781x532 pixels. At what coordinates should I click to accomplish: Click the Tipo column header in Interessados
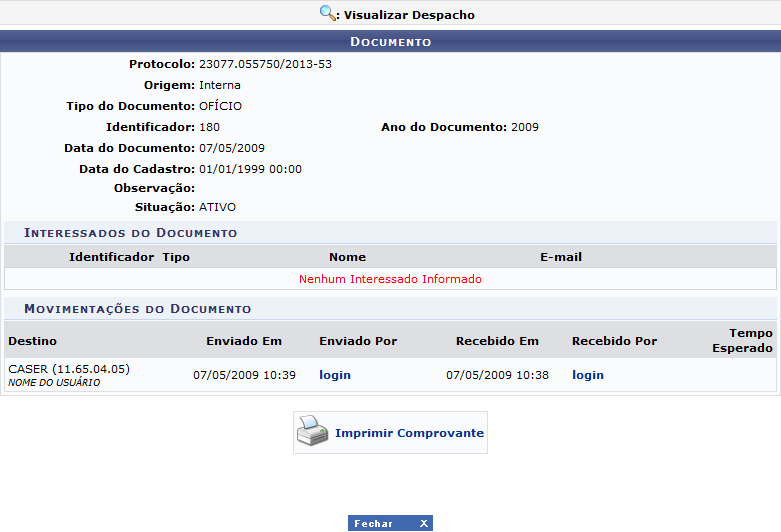coord(176,257)
